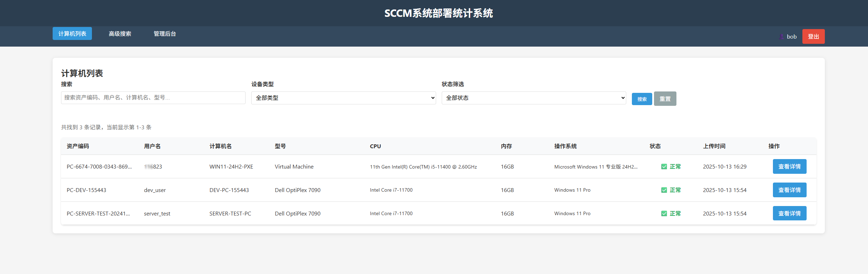This screenshot has height=274, width=868.
Task: Click username dev_user cell
Action: pos(155,190)
